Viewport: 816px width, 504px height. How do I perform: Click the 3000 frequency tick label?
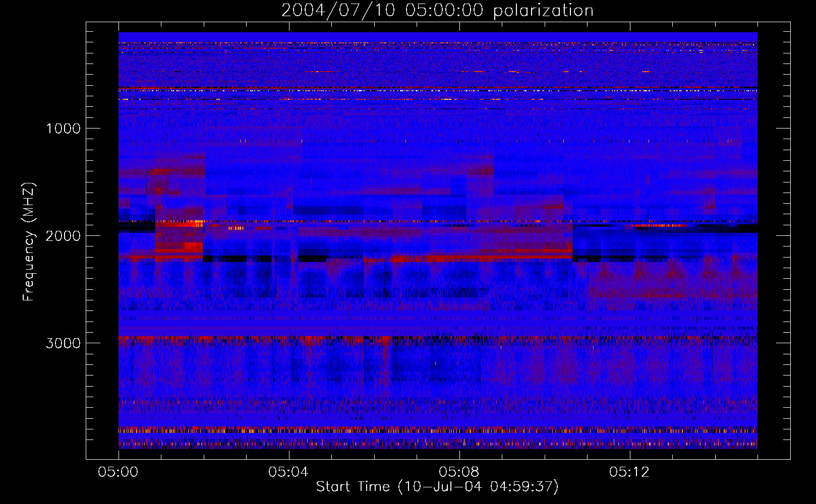pyautogui.click(x=63, y=343)
